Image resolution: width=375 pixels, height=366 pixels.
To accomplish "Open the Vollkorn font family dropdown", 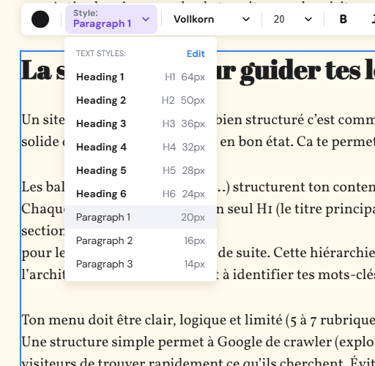I will click(x=211, y=19).
